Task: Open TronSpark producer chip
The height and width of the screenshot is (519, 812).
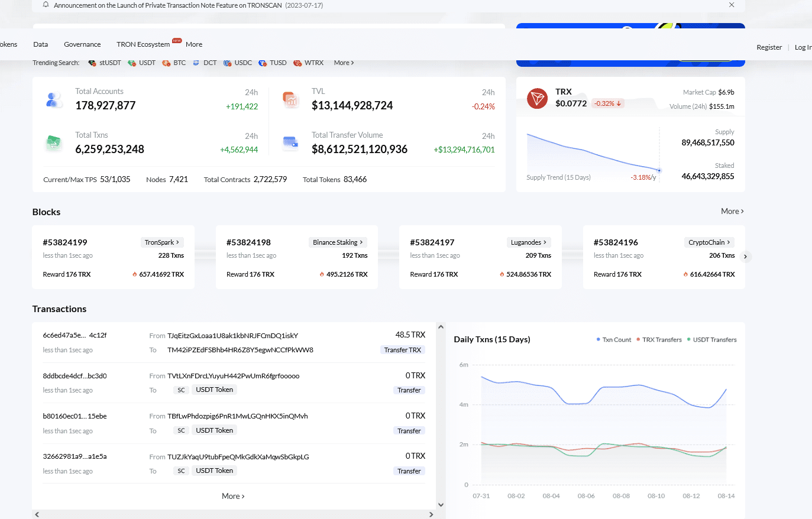Action: click(x=162, y=242)
